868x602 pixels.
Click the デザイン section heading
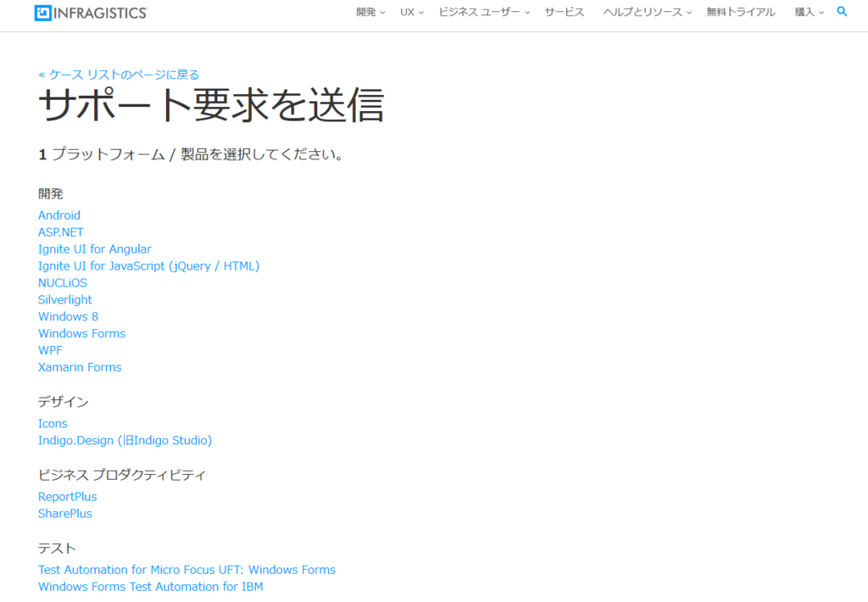pyautogui.click(x=63, y=402)
